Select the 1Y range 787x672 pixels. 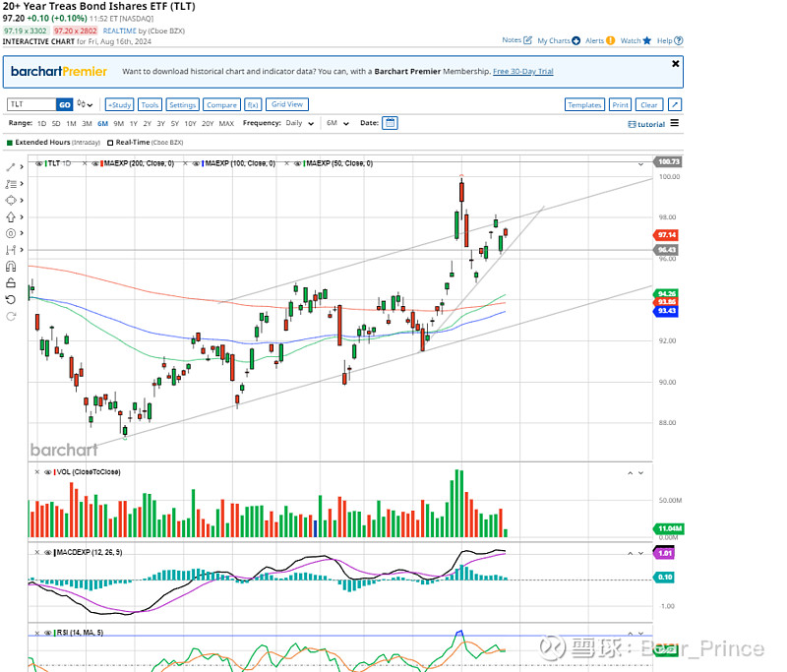click(x=134, y=123)
